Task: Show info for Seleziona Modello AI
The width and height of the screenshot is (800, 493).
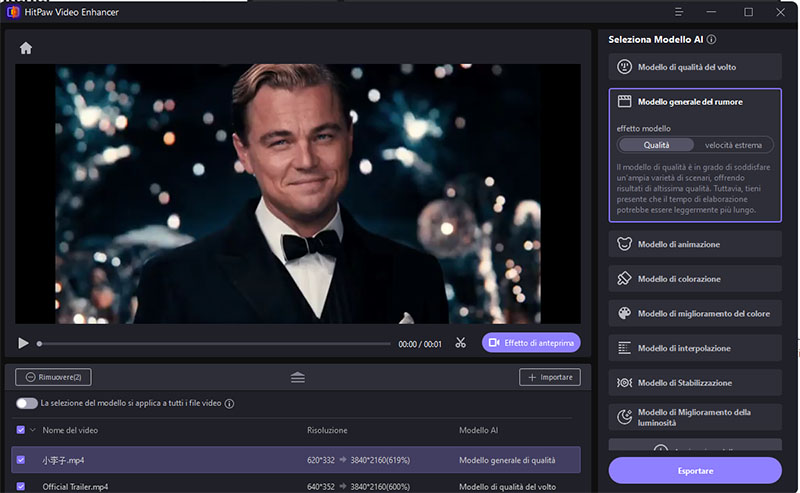Action: 712,39
